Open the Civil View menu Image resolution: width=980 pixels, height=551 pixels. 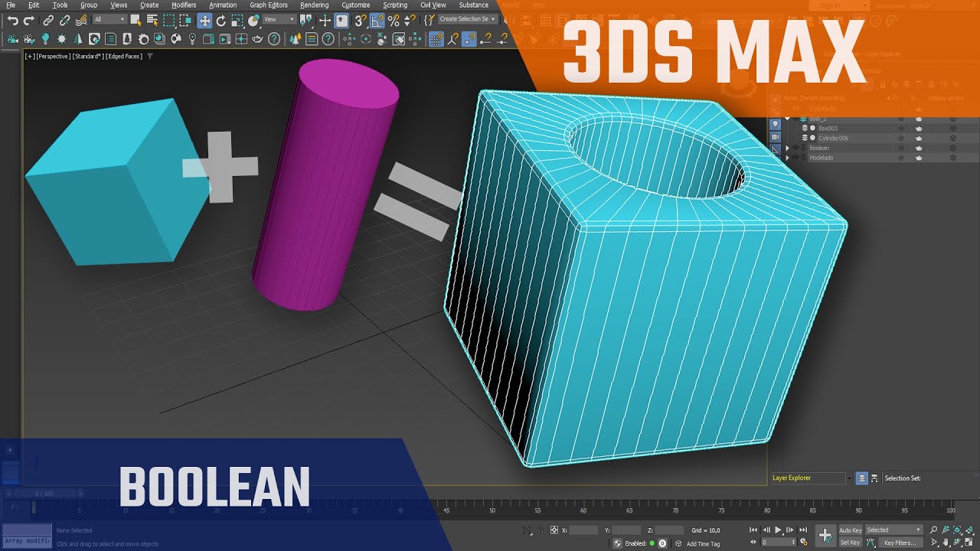coord(433,5)
